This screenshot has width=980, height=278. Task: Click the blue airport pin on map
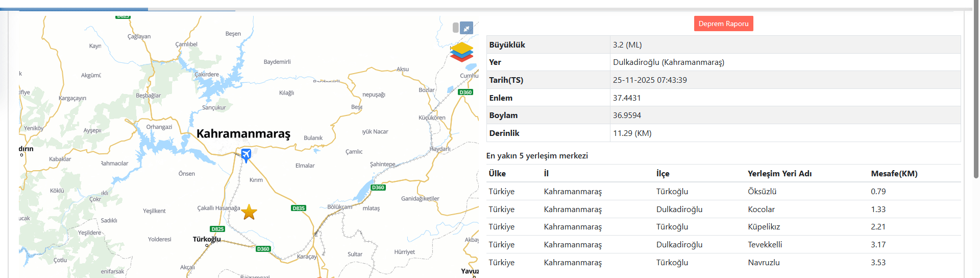click(x=246, y=155)
